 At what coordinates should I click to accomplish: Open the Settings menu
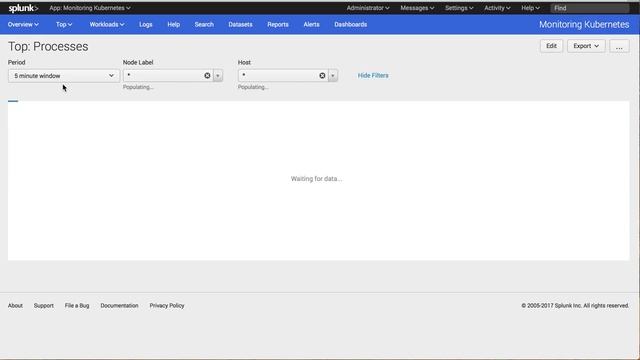pyautogui.click(x=459, y=8)
